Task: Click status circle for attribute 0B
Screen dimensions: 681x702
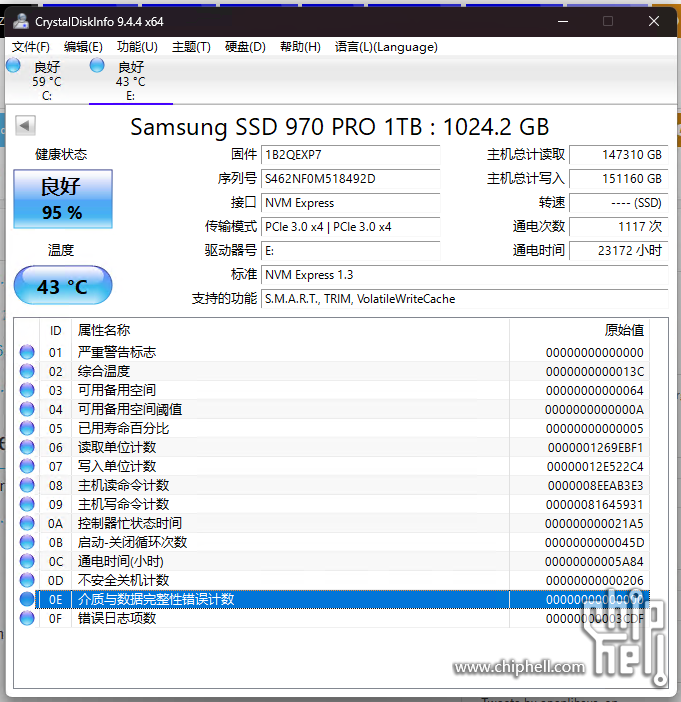Action: [x=27, y=542]
